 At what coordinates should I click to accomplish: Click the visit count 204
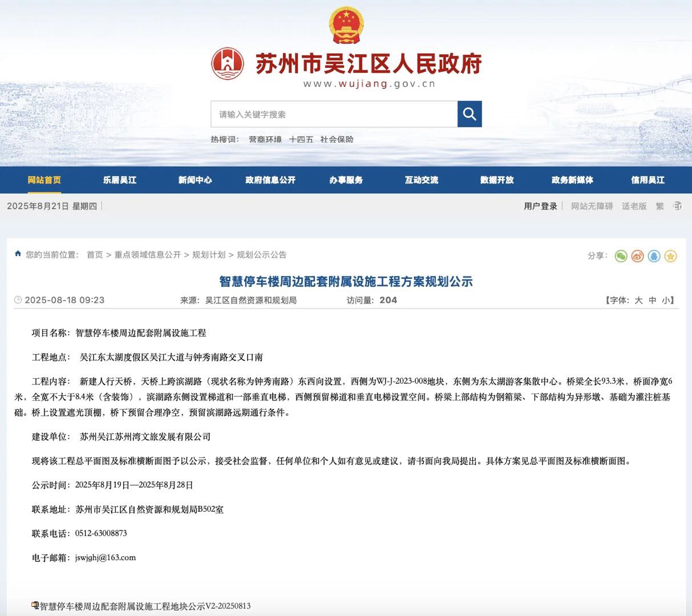click(388, 300)
